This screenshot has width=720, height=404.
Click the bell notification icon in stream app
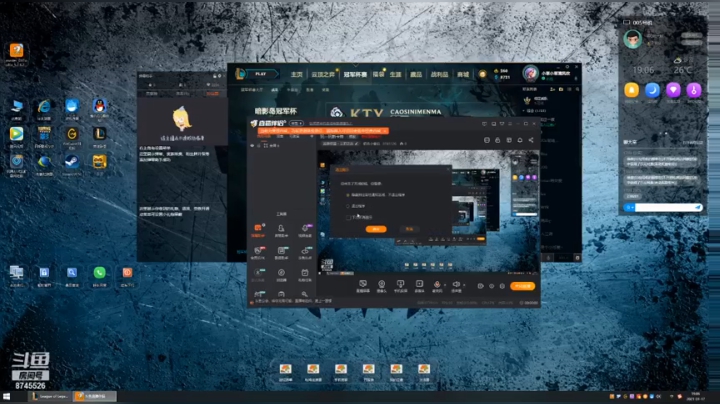tap(520, 140)
